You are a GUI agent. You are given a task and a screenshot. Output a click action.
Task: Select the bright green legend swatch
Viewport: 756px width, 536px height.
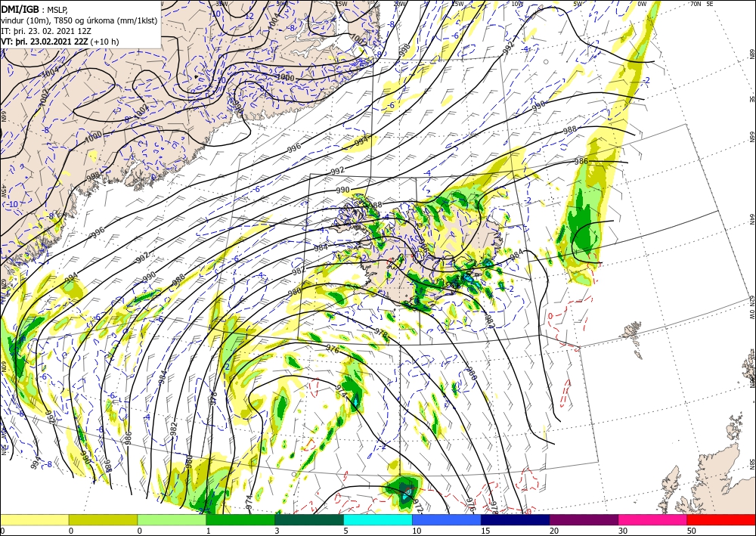[240, 519]
